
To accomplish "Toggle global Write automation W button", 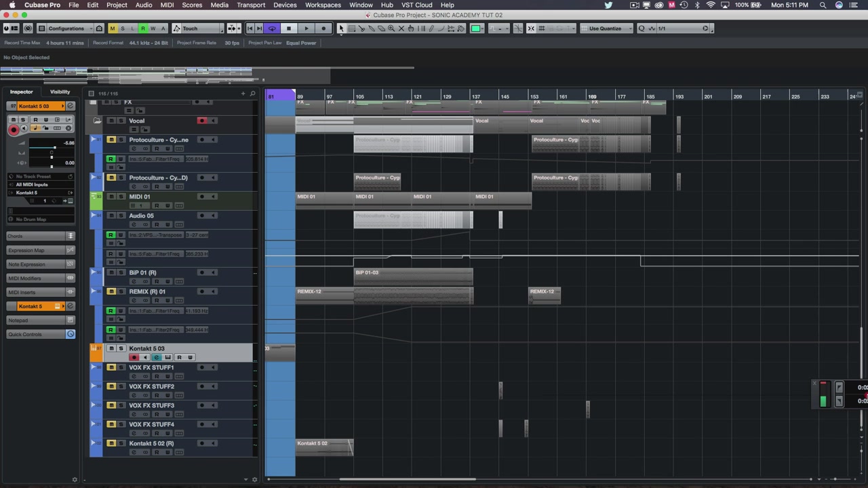I will [x=153, y=28].
